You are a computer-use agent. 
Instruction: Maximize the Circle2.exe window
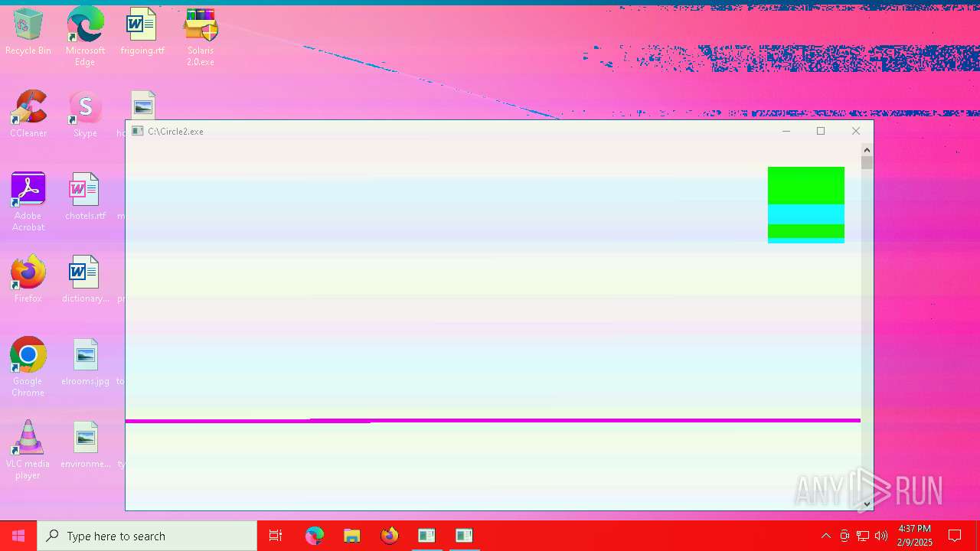821,131
